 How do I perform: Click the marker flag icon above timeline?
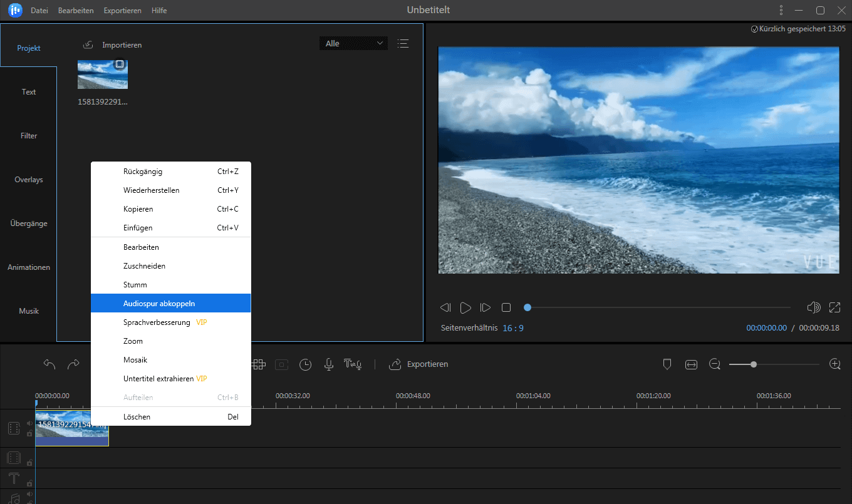coord(667,364)
